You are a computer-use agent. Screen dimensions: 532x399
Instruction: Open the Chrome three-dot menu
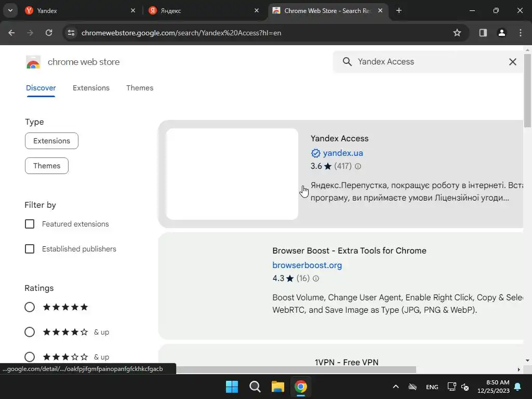[x=521, y=33]
